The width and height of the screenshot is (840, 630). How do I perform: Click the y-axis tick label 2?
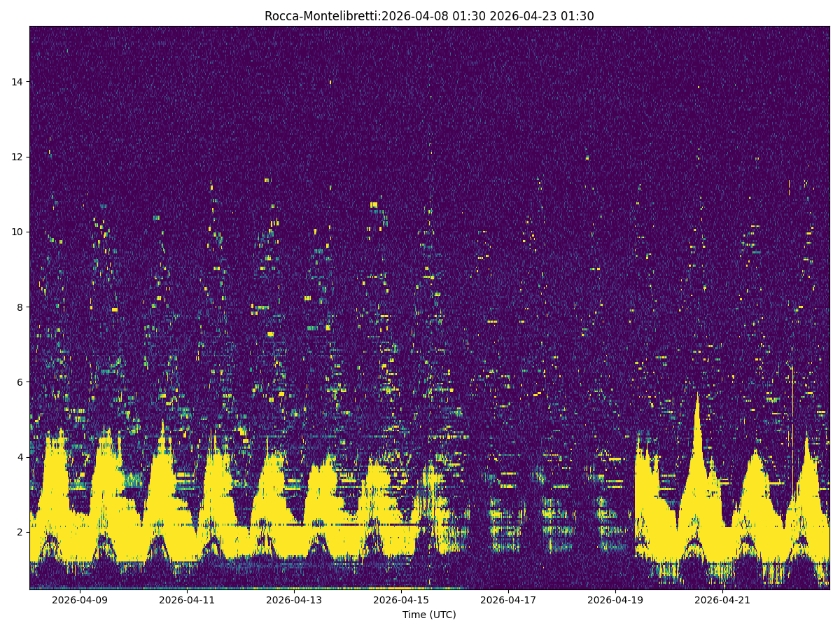tap(20, 533)
